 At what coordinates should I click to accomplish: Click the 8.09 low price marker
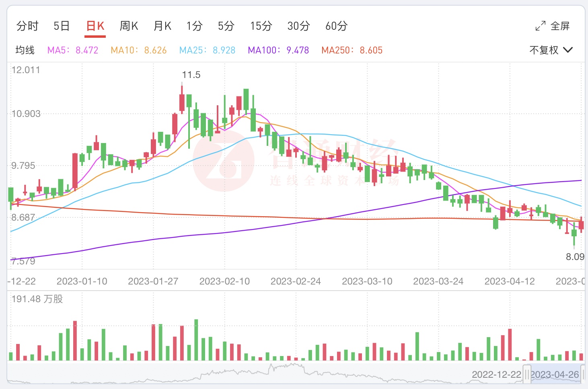pos(575,257)
